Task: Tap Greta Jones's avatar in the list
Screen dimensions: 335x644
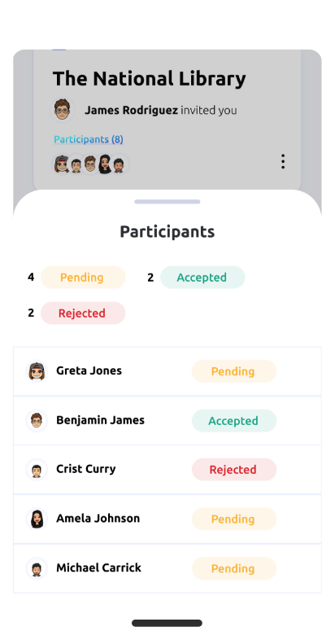Action: (37, 371)
